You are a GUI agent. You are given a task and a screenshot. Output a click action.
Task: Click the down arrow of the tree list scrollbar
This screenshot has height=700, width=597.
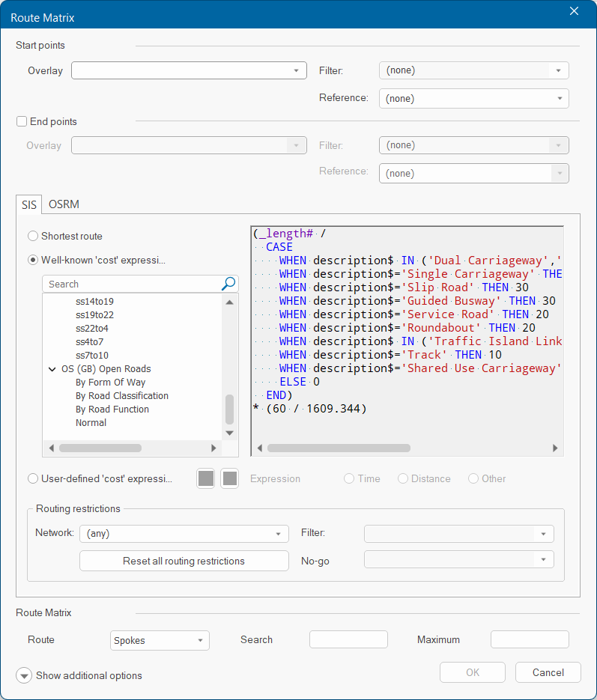230,432
